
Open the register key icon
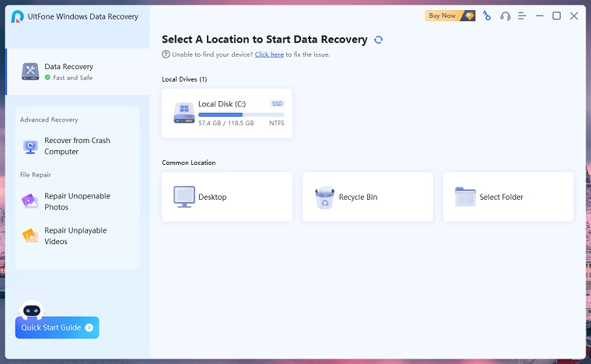[x=487, y=16]
